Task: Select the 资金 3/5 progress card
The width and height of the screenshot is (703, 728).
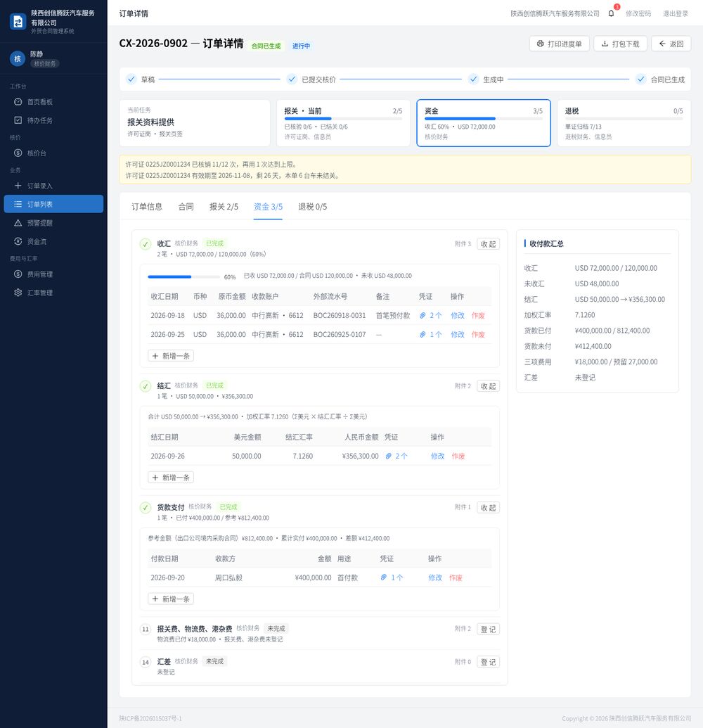Action: (484, 123)
